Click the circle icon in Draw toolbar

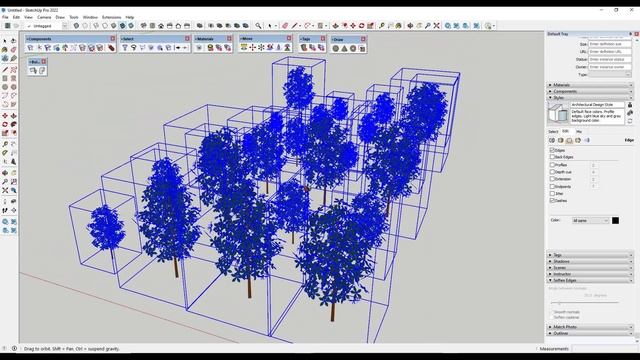point(336,49)
